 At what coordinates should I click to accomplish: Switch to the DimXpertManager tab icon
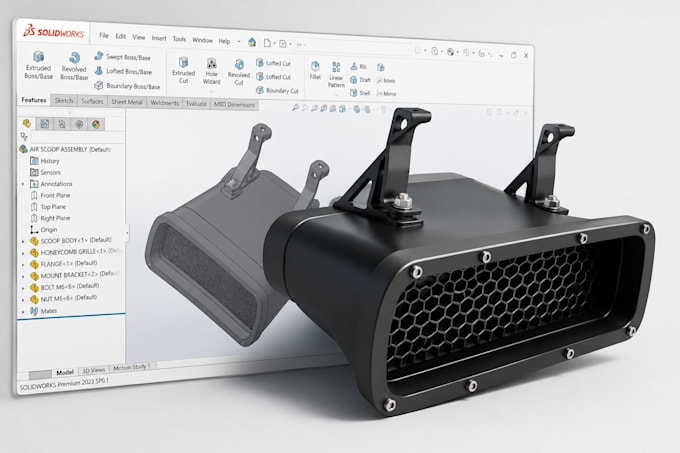click(79, 124)
